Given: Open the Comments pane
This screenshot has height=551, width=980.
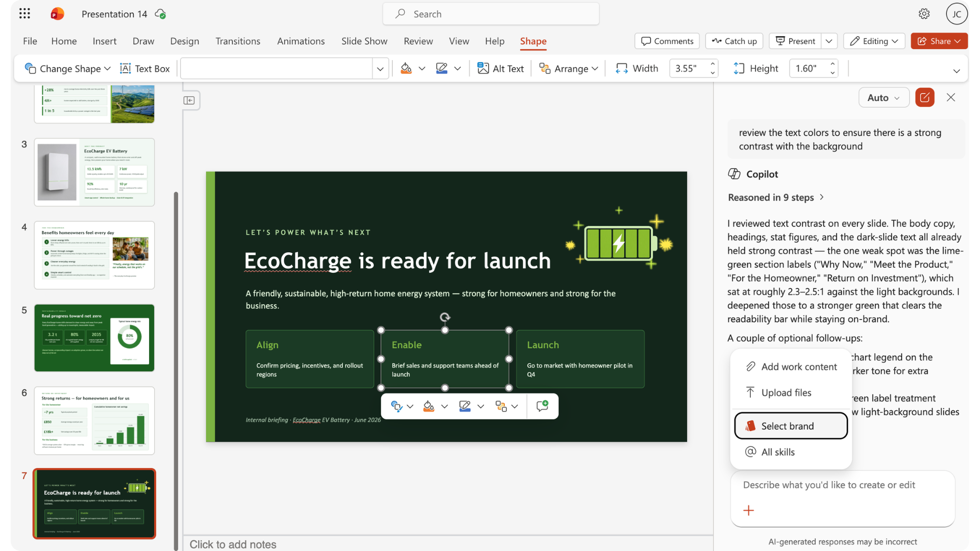Looking at the screenshot, I should [667, 41].
